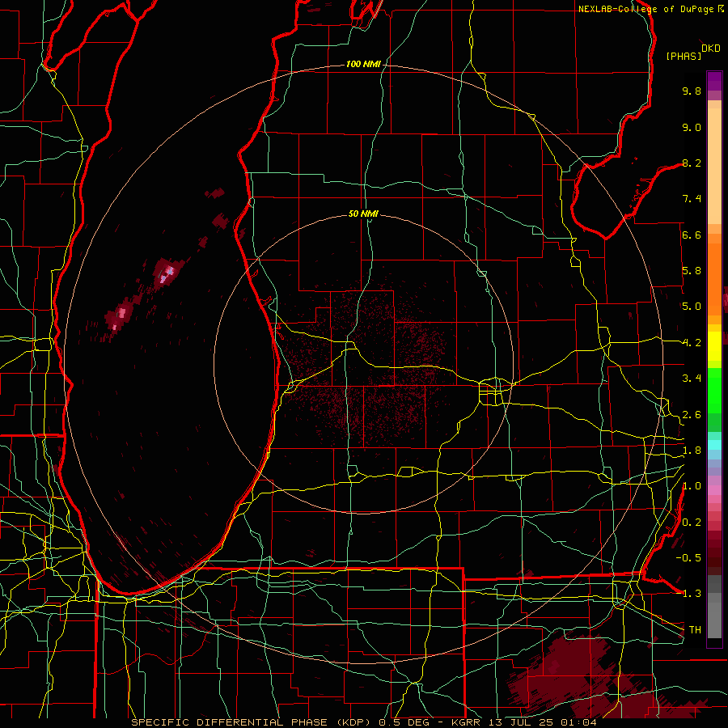Click the 6.6 scale value

coord(692,235)
